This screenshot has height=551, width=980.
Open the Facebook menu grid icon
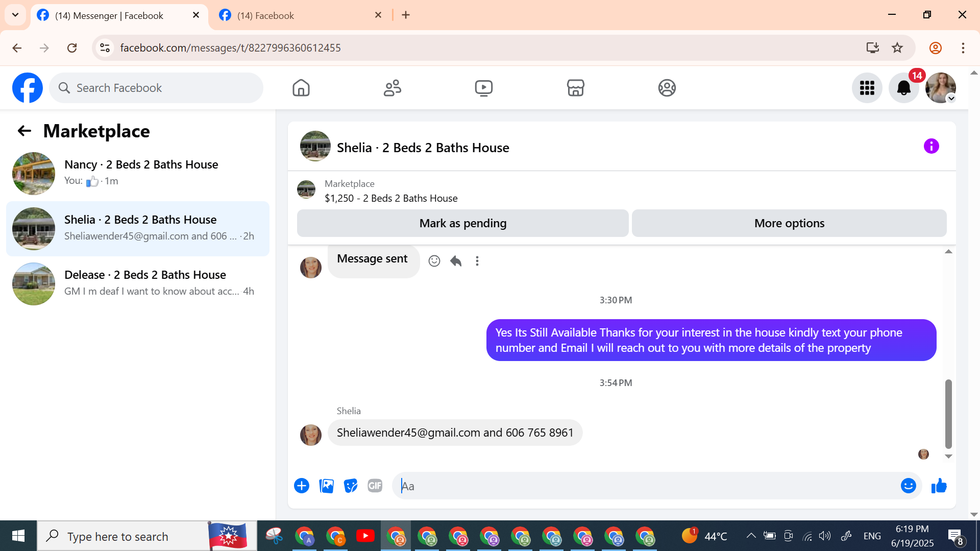click(867, 88)
